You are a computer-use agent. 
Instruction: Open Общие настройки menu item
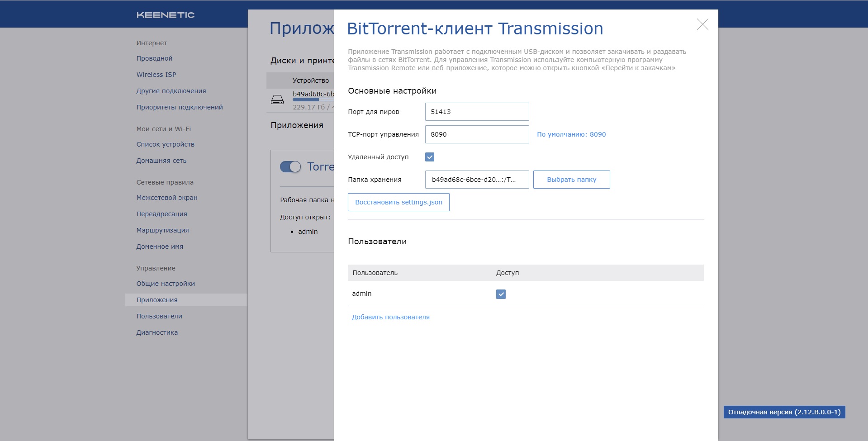click(166, 284)
